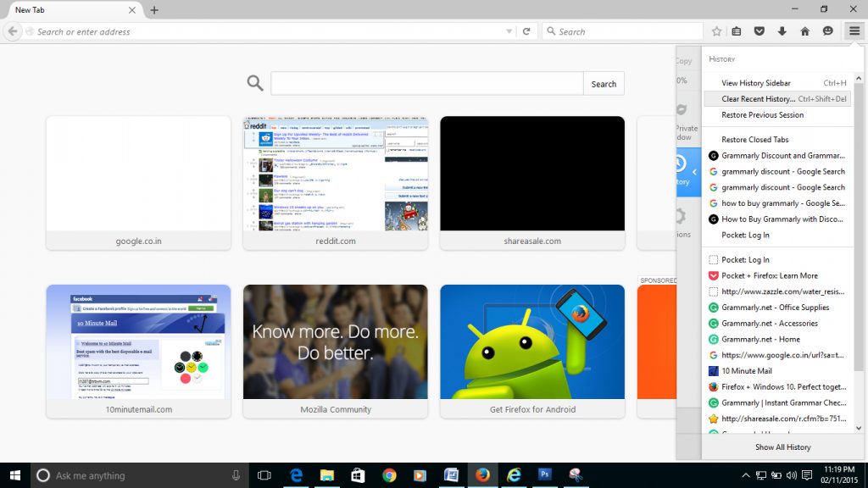Viewport: 868px width, 488px height.
Task: Select Restore Previous Session
Action: (778, 115)
